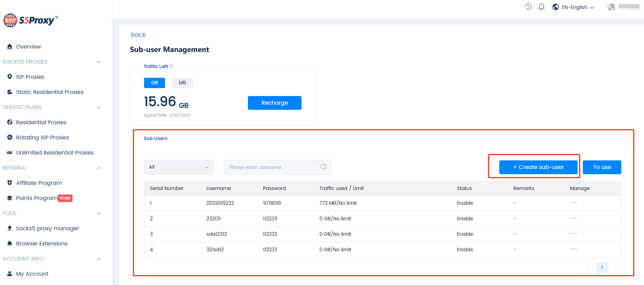
Task: Click the Traffic used / Limit column header
Action: click(x=341, y=188)
